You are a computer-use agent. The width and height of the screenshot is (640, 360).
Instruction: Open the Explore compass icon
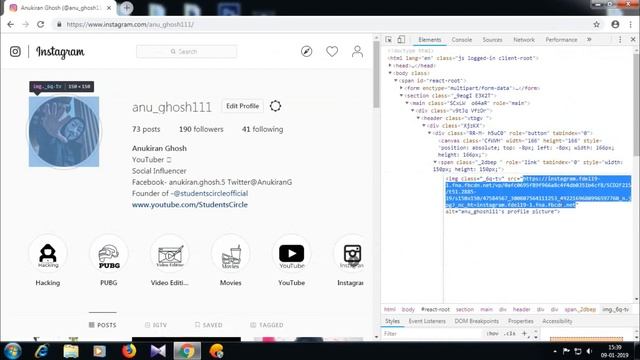(x=307, y=51)
